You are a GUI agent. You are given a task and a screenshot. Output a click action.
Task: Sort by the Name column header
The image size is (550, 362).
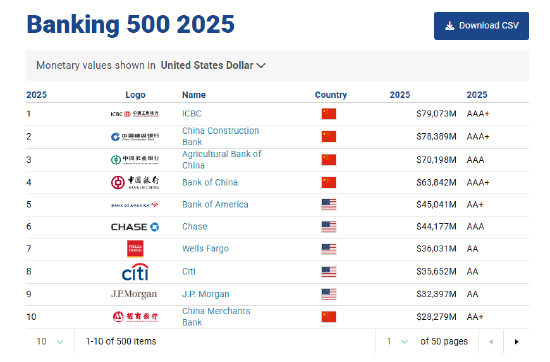pyautogui.click(x=194, y=95)
